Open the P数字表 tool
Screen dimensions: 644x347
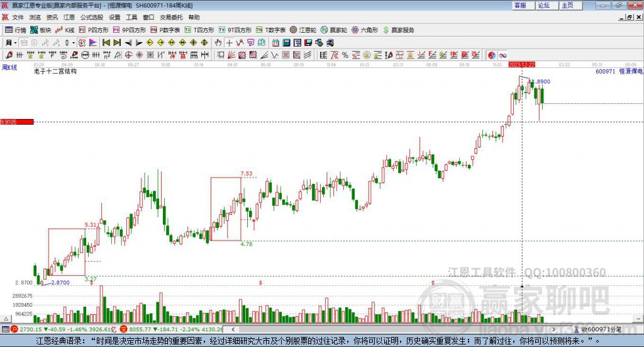[165, 30]
